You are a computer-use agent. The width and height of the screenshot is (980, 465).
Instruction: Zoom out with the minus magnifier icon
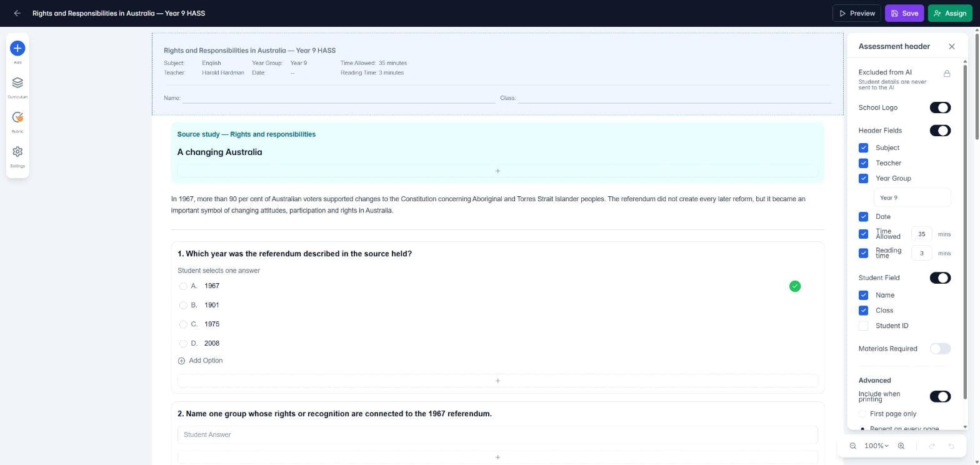click(852, 446)
